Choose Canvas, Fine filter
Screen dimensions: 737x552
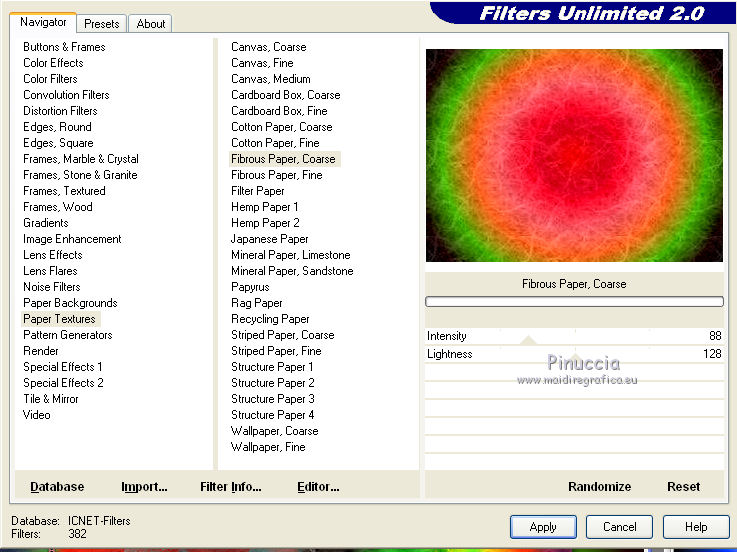(x=262, y=63)
